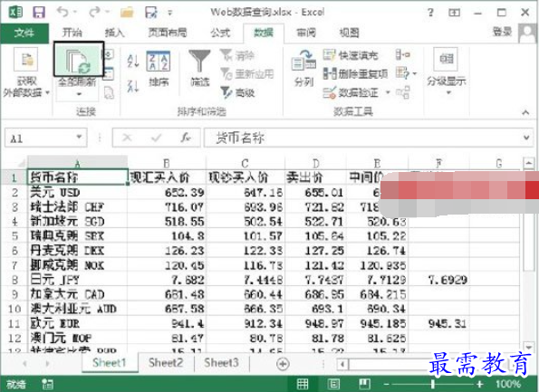Switch to the Home (开始) tab
Screen dimensions: 539x392
pyautogui.click(x=72, y=33)
